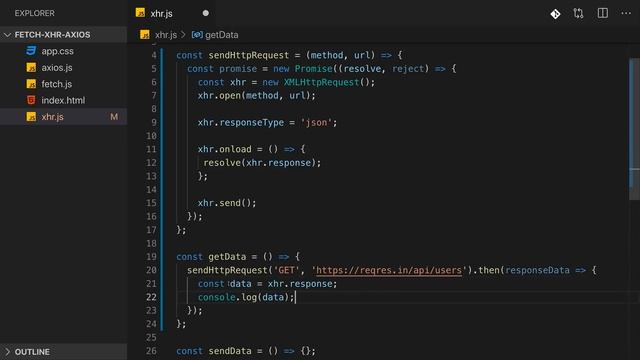Click the EXPLORER panel title

(35, 13)
